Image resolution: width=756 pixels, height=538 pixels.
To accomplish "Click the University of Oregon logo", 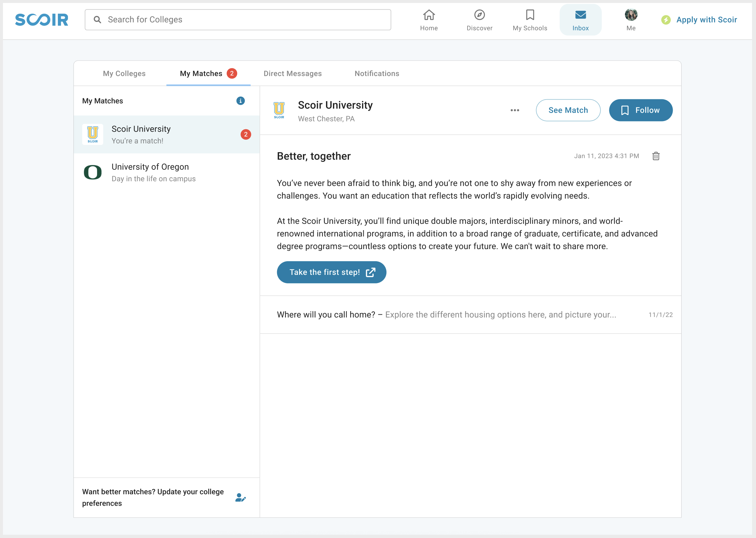I will 92,172.
